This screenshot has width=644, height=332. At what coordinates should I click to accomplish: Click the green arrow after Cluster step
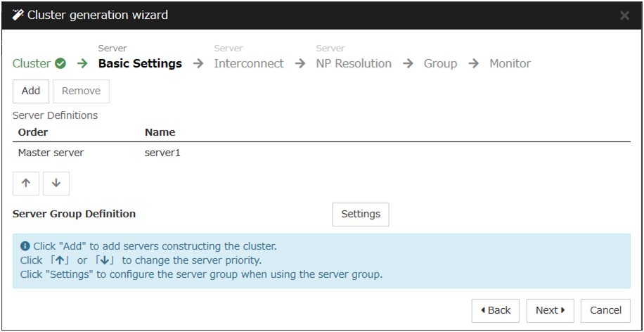click(x=82, y=63)
